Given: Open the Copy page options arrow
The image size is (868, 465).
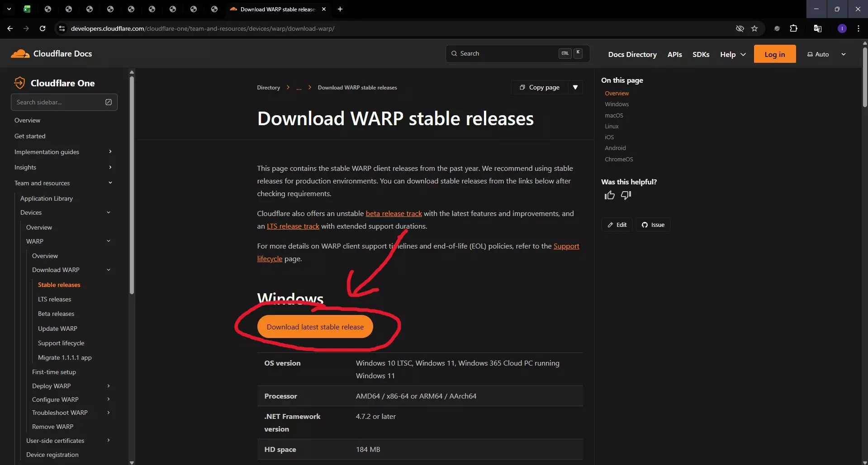Looking at the screenshot, I should tap(575, 87).
